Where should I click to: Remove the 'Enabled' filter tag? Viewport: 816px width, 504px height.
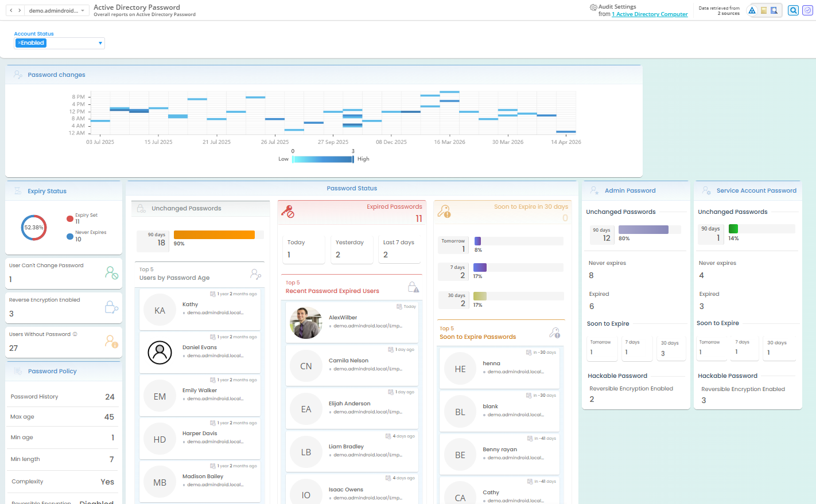click(x=19, y=43)
